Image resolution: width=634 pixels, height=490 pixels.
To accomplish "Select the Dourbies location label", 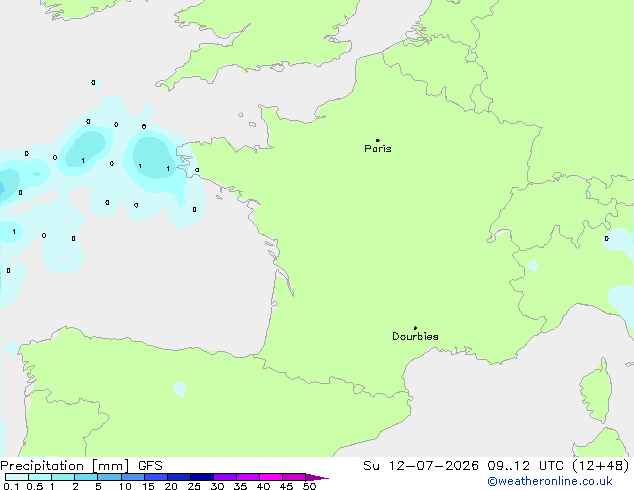I will [x=415, y=336].
